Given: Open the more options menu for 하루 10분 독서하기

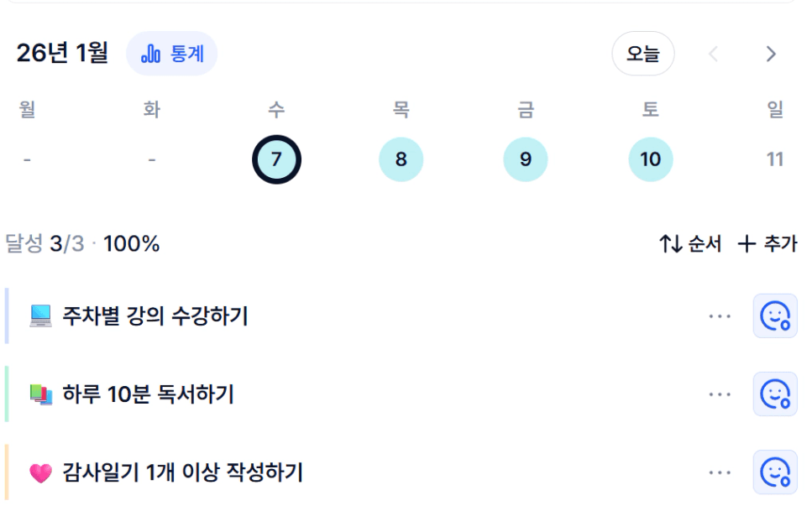Looking at the screenshot, I should pyautogui.click(x=720, y=394).
